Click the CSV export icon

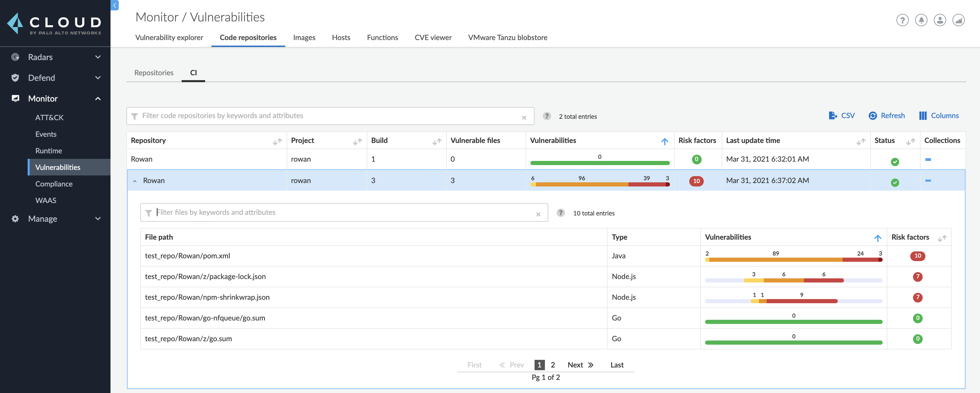coord(833,116)
